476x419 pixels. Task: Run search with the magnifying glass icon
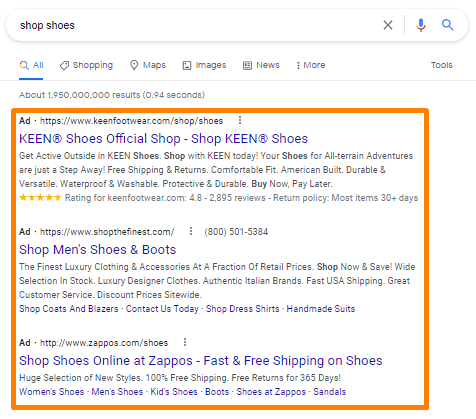(x=447, y=25)
